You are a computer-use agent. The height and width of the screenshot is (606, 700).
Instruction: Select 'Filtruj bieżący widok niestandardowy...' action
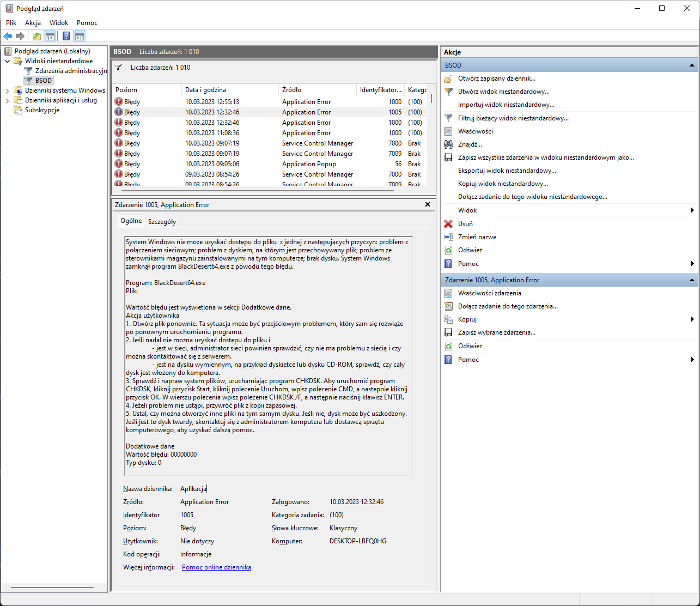(x=513, y=118)
